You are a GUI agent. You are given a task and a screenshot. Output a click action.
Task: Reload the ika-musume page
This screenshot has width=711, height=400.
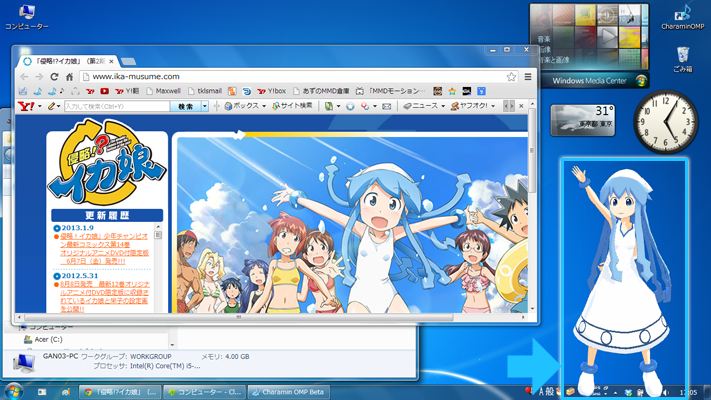(54, 77)
